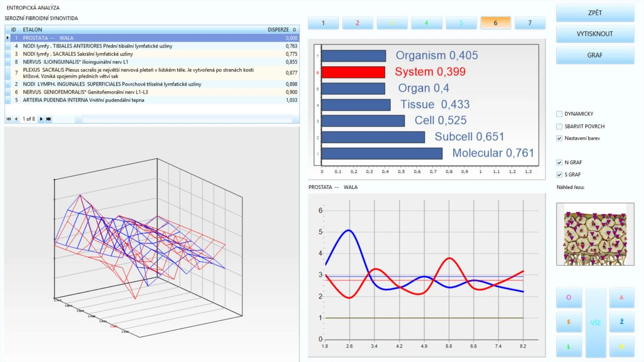Toggle the SBARVIT POVRCH checkbox
The width and height of the screenshot is (644, 362).
(559, 126)
